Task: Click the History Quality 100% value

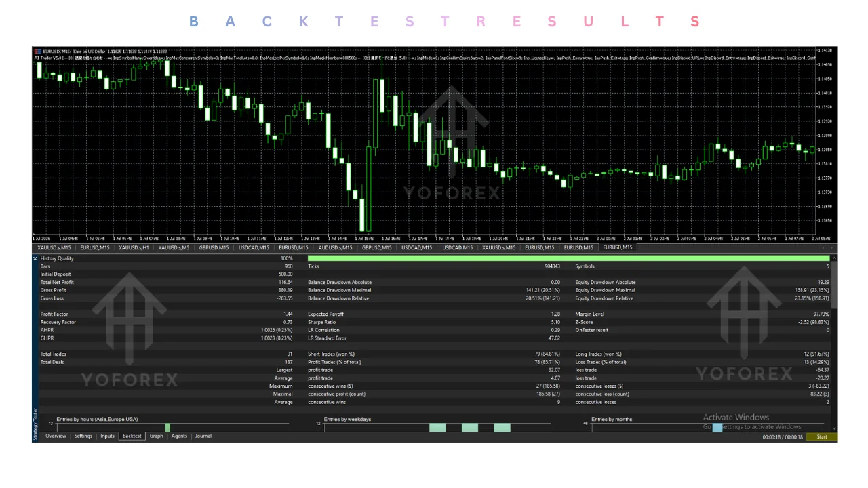Action: (287, 258)
